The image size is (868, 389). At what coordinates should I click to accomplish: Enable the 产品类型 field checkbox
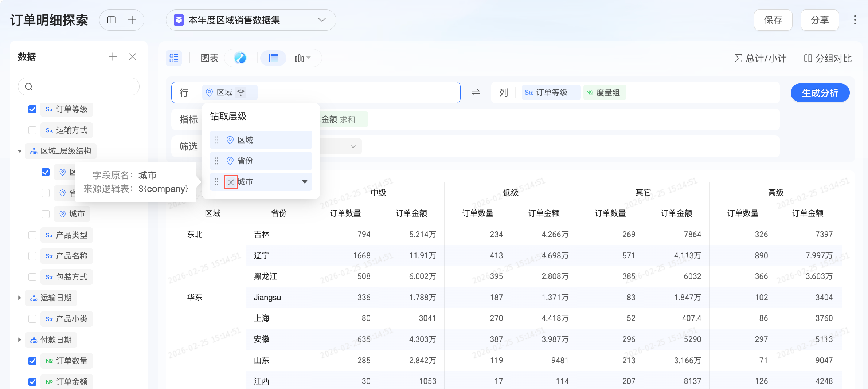[x=32, y=235]
